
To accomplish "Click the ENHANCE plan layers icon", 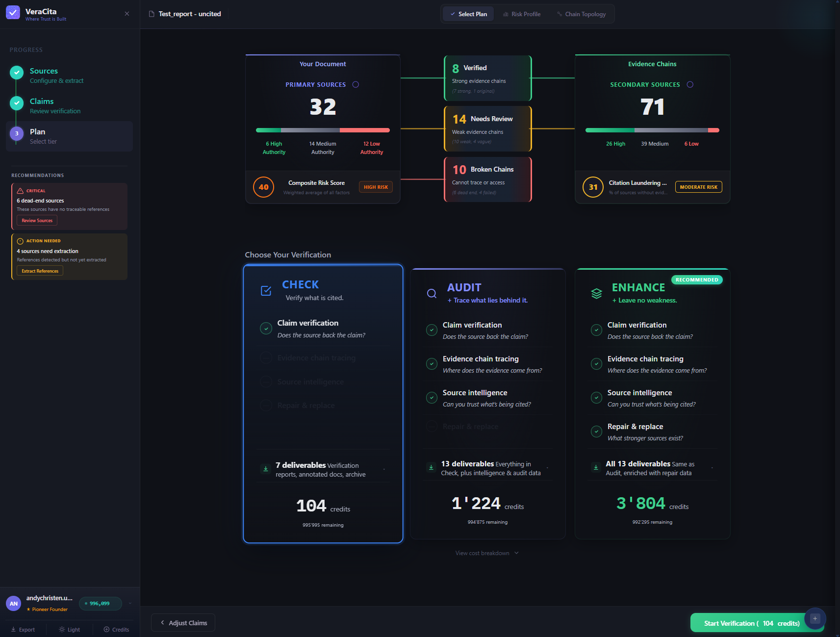I will [x=596, y=293].
